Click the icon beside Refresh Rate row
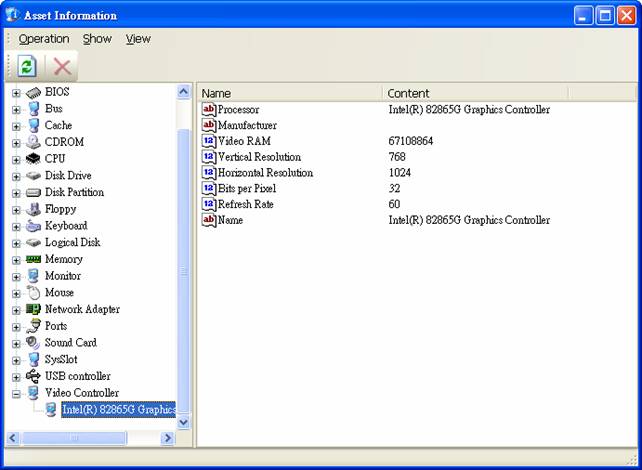Image resolution: width=642 pixels, height=470 pixels. coord(209,204)
